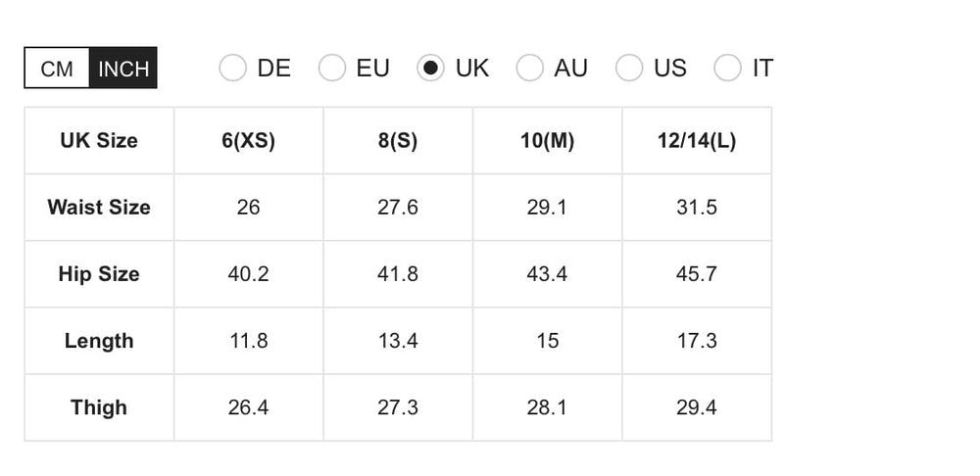
Task: Click the waist value 29.1 cell
Action: (547, 207)
